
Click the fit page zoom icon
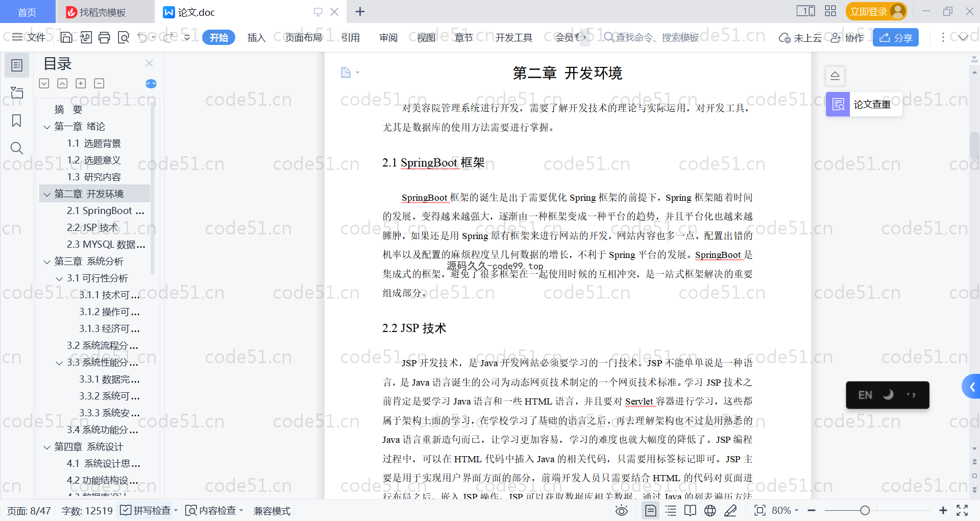click(x=760, y=510)
